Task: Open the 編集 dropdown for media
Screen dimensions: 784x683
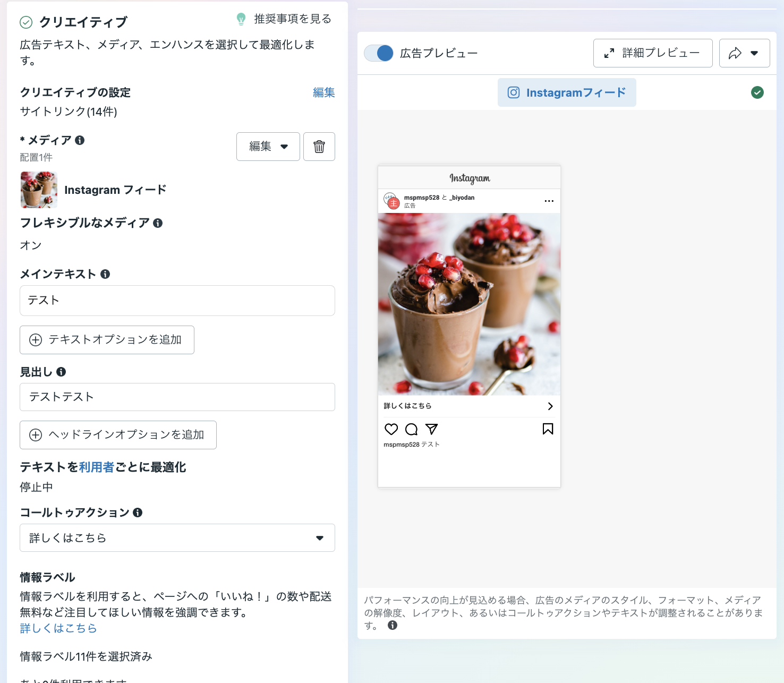Action: coord(268,147)
